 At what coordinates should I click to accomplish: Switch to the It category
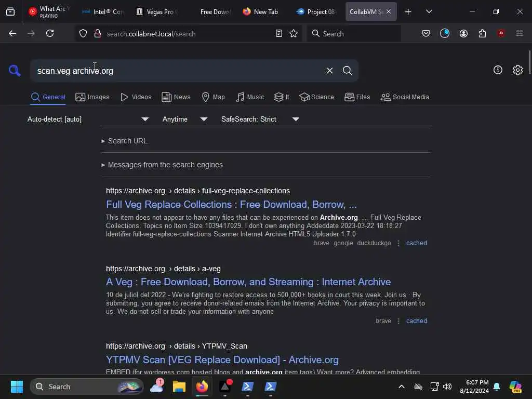[282, 97]
